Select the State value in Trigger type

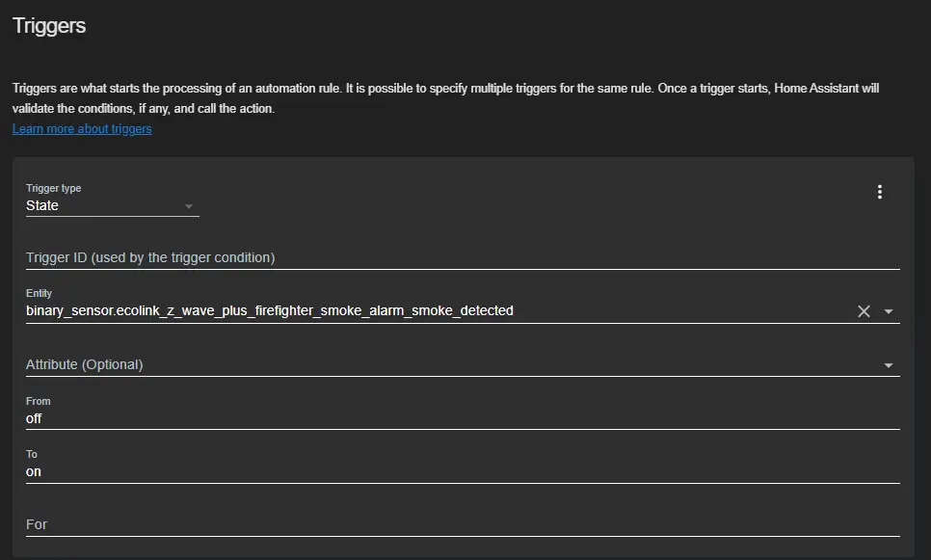42,205
